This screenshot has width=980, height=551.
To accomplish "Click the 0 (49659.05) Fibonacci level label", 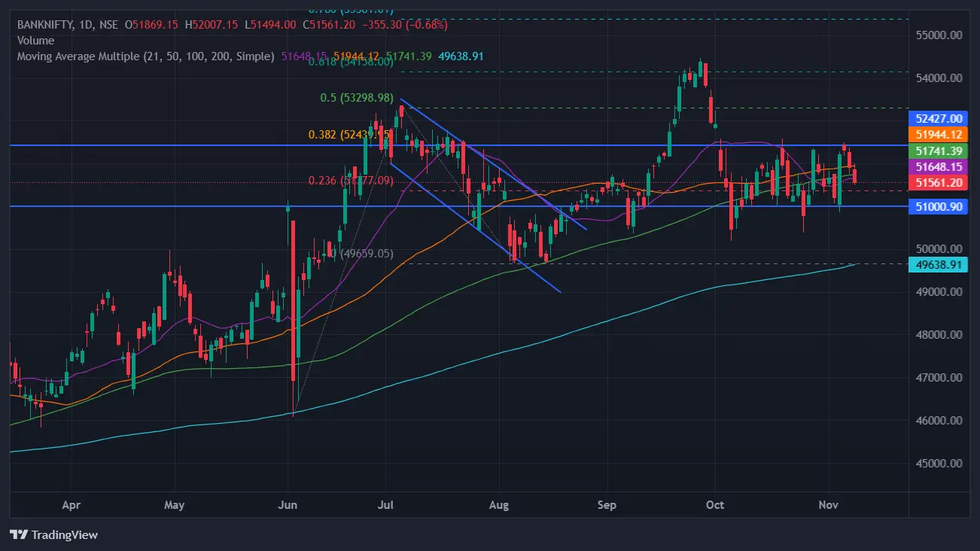I will click(x=363, y=254).
